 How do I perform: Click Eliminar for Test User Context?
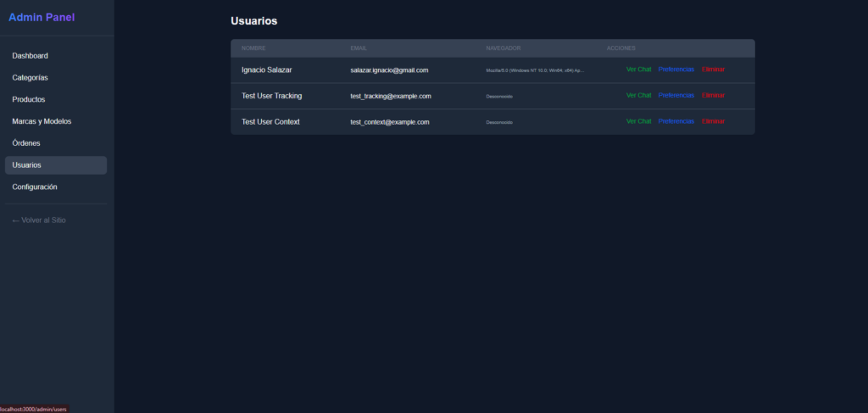[x=713, y=121]
